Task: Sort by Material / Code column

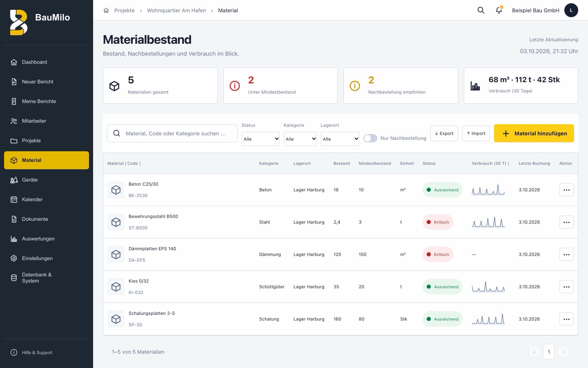Action: [x=124, y=163]
